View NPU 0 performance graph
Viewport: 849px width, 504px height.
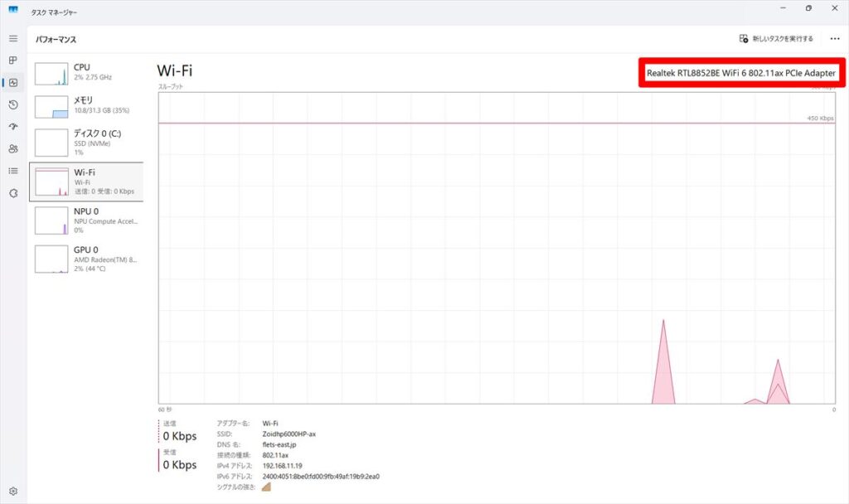tap(85, 220)
